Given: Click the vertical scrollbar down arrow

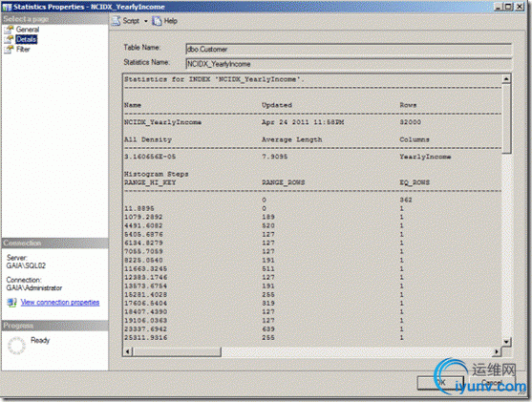Looking at the screenshot, I should pyautogui.click(x=506, y=342).
